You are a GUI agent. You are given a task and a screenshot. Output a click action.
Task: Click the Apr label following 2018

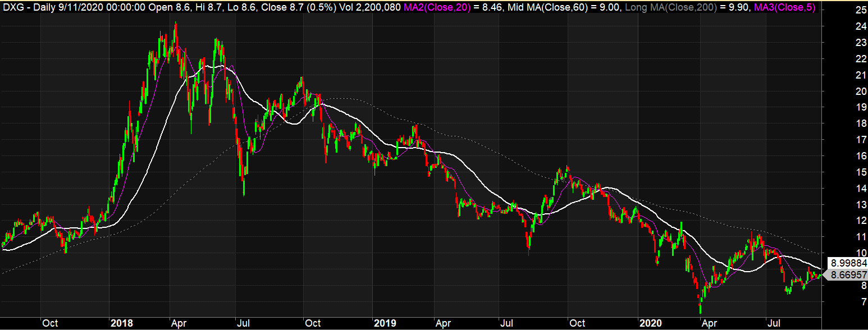[x=179, y=323]
